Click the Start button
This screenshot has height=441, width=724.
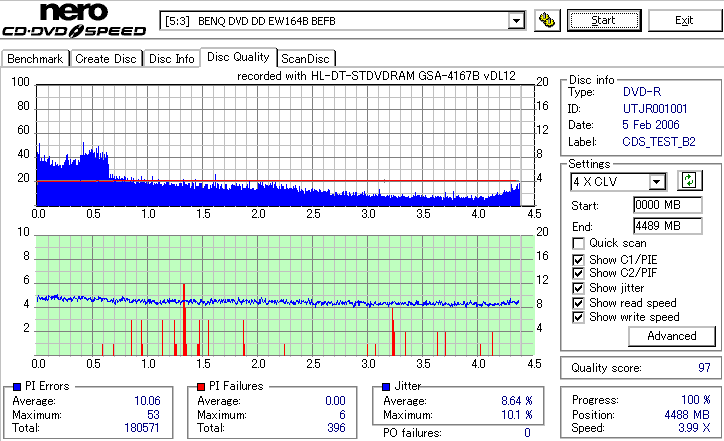pyautogui.click(x=604, y=21)
